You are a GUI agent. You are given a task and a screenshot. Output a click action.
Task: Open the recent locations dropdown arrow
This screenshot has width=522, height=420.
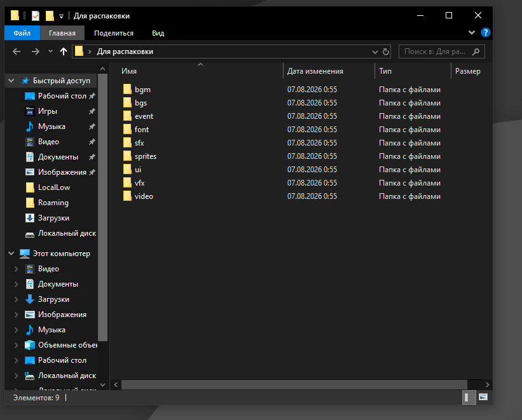click(x=50, y=51)
